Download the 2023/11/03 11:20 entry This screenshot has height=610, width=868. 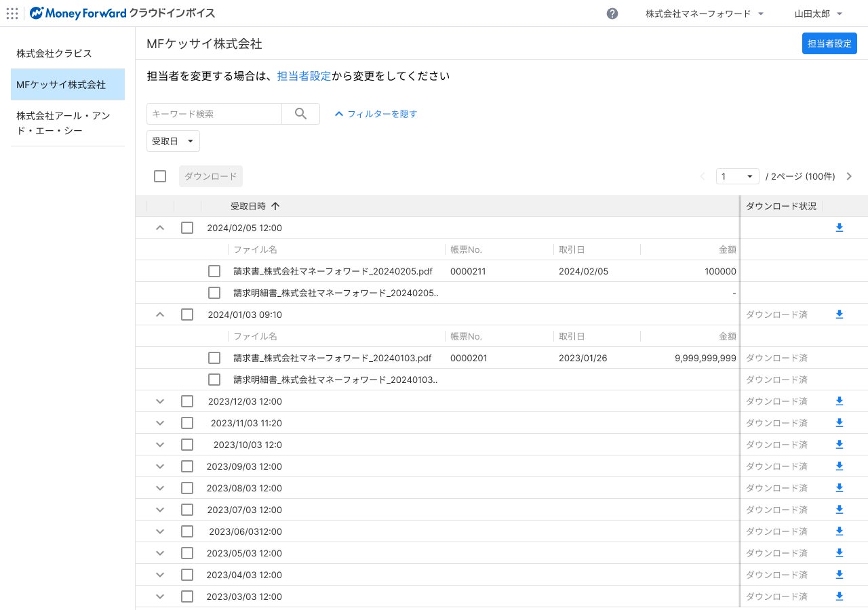839,423
